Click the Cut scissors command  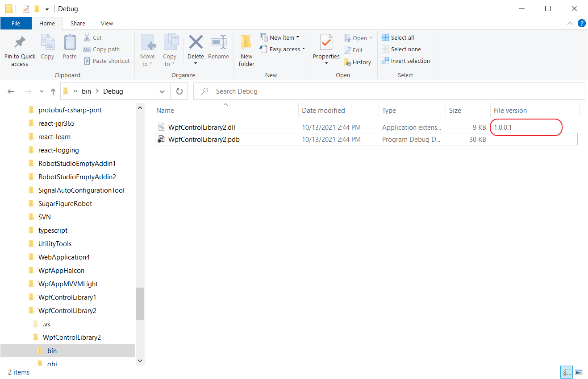pyautogui.click(x=92, y=38)
